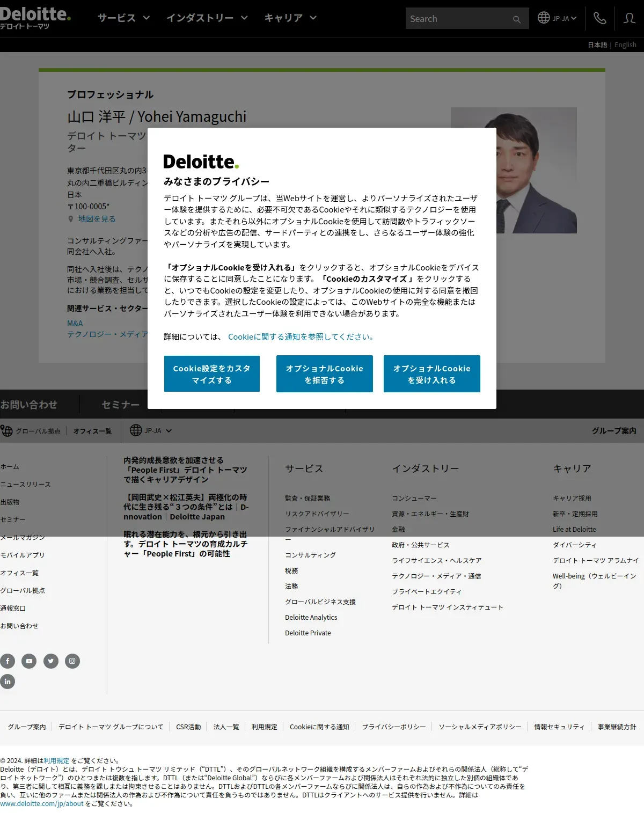The height and width of the screenshot is (813, 644).
Task: Open the LinkedIn social icon
Action: [x=8, y=682]
